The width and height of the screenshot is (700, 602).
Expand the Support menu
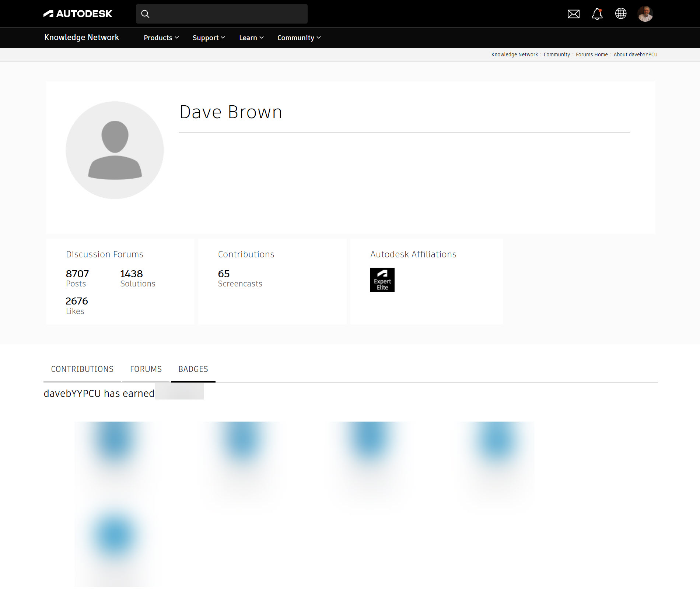pyautogui.click(x=209, y=38)
